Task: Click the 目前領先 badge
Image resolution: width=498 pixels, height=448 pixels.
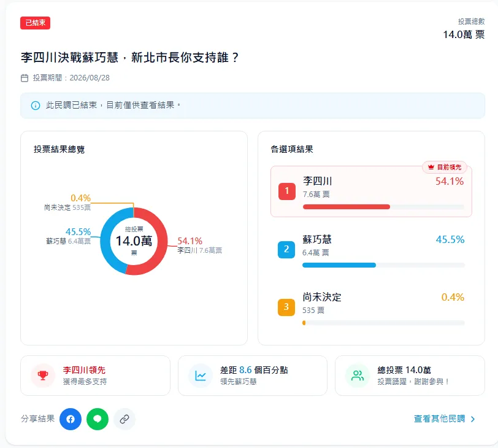Action: (444, 167)
